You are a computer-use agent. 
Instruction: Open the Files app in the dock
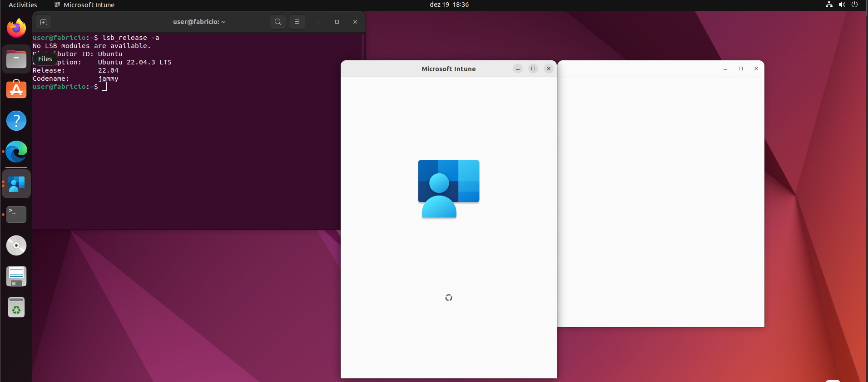point(16,59)
